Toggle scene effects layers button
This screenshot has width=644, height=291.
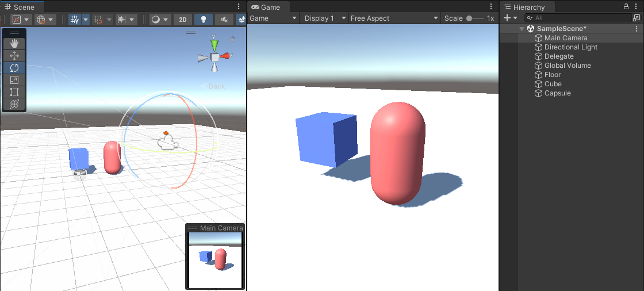pyautogui.click(x=241, y=20)
